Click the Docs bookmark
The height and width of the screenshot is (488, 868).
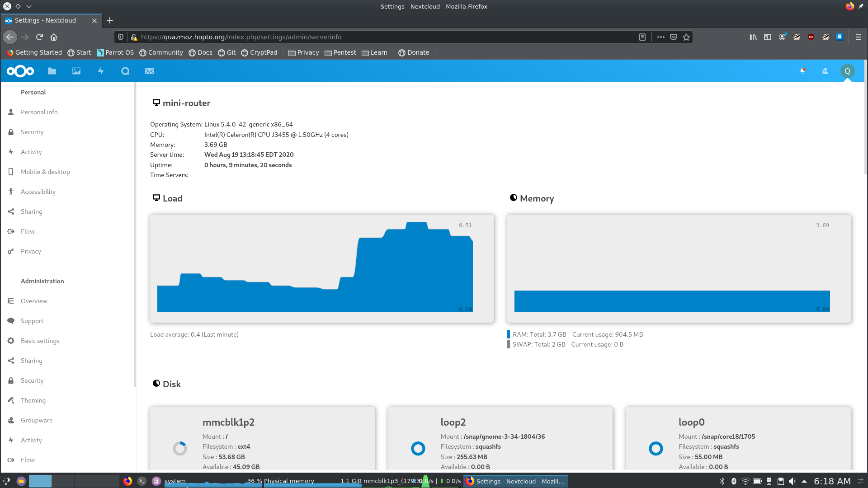[200, 52]
